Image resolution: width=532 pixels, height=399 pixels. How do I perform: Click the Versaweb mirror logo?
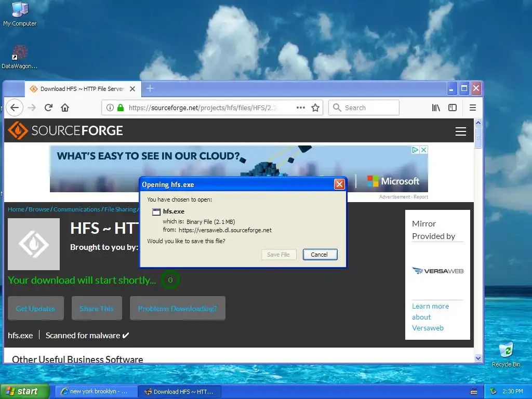(437, 271)
